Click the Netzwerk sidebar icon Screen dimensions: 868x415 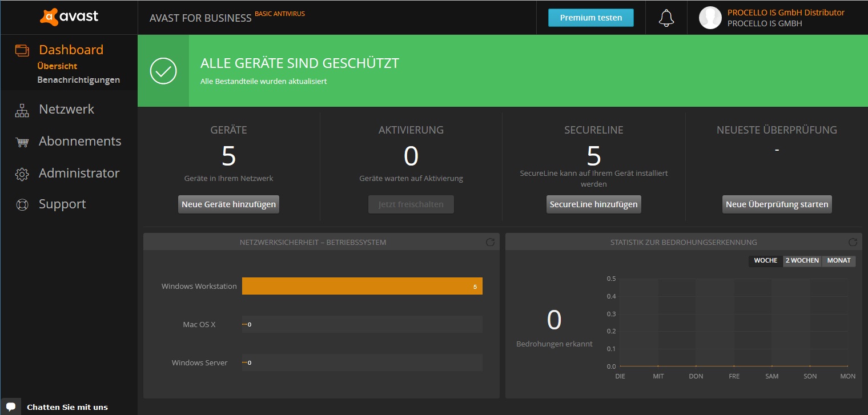[22, 110]
